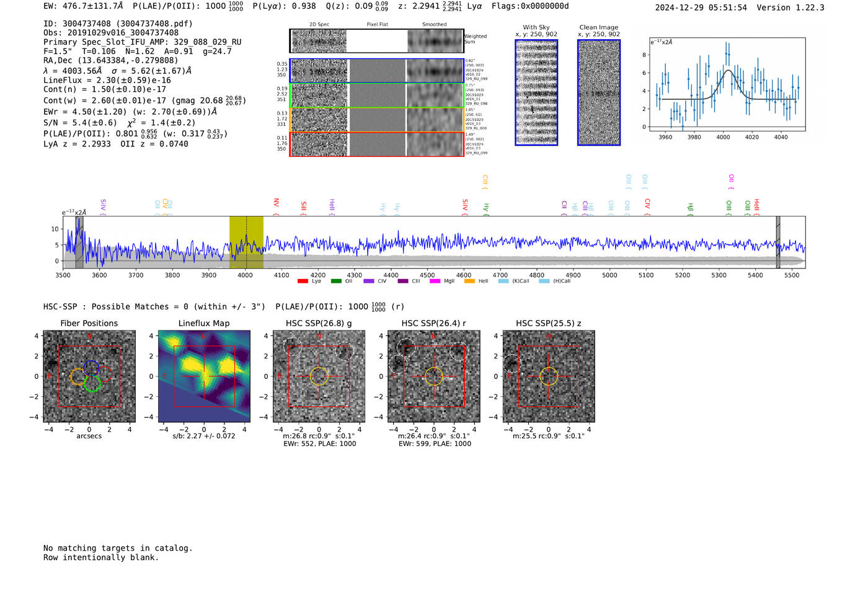
Task: Click the F=1.5" T=0.106 line
Action: click(138, 51)
